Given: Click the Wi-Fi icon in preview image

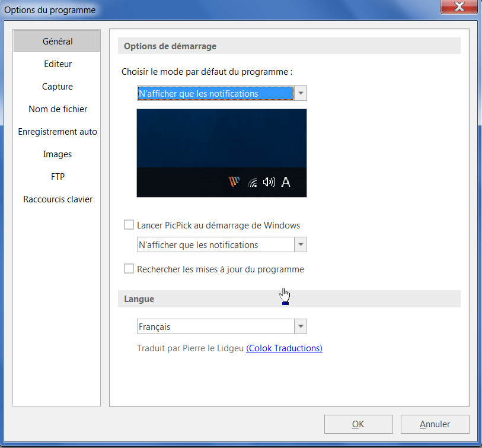Looking at the screenshot, I should point(253,182).
